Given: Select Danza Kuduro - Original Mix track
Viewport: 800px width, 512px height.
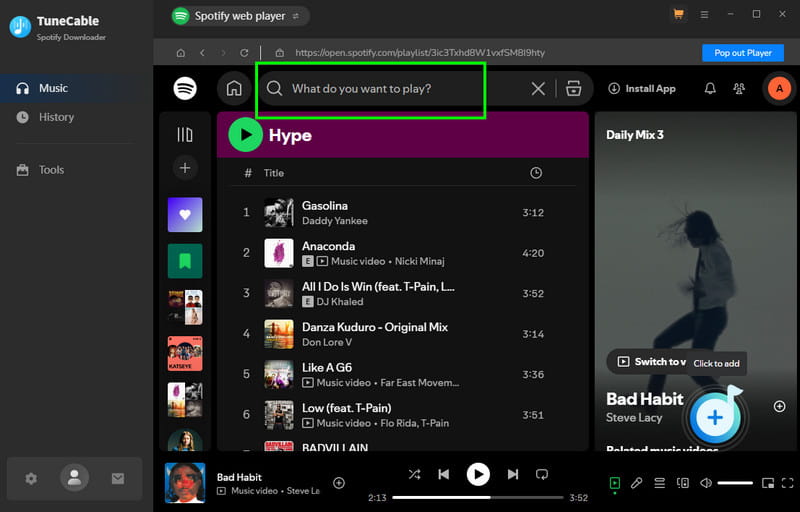Looking at the screenshot, I should click(403, 334).
